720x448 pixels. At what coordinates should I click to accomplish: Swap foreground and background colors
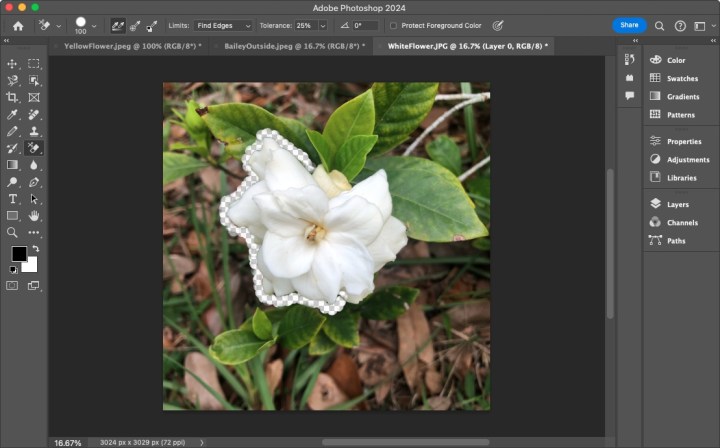(36, 249)
